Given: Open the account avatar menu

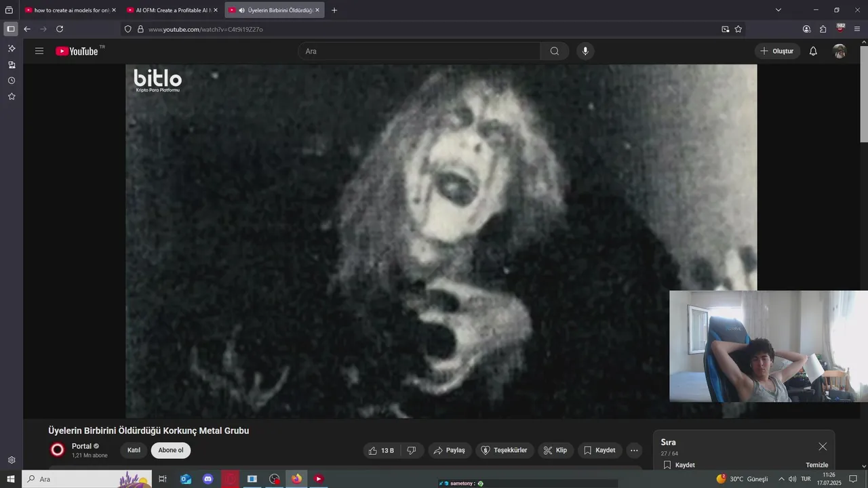Looking at the screenshot, I should [x=840, y=51].
